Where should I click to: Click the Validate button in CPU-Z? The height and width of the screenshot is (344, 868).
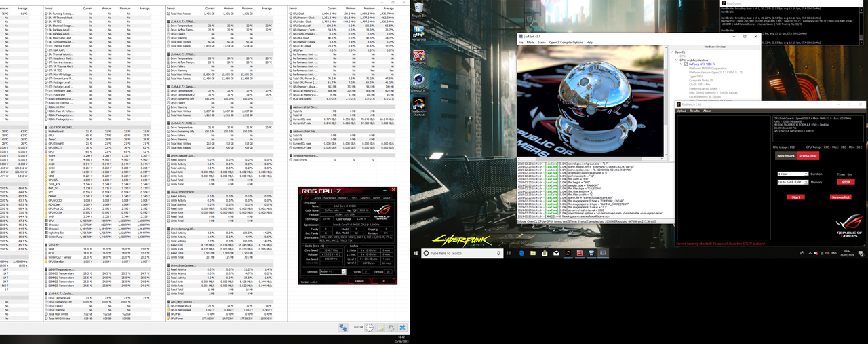tap(359, 281)
